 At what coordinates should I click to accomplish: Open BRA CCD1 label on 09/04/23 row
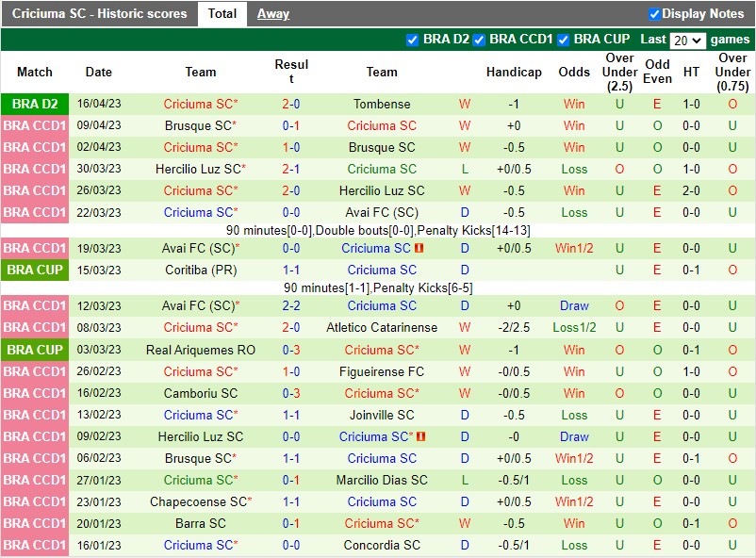pos(35,126)
